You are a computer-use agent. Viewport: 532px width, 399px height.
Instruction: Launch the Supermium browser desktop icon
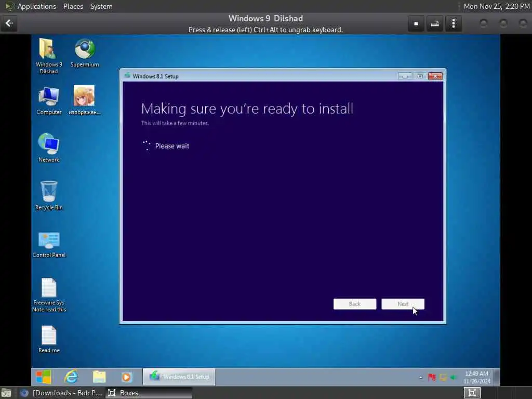85,53
